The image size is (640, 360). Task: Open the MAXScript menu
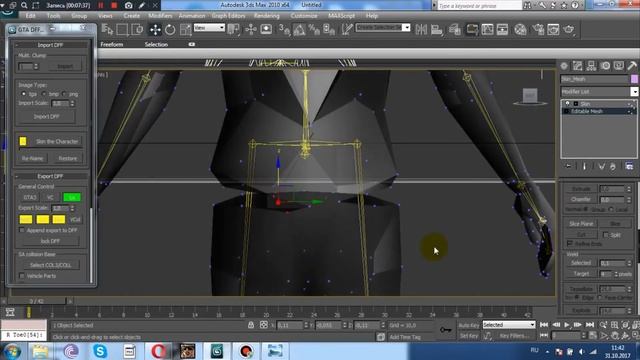coord(341,16)
